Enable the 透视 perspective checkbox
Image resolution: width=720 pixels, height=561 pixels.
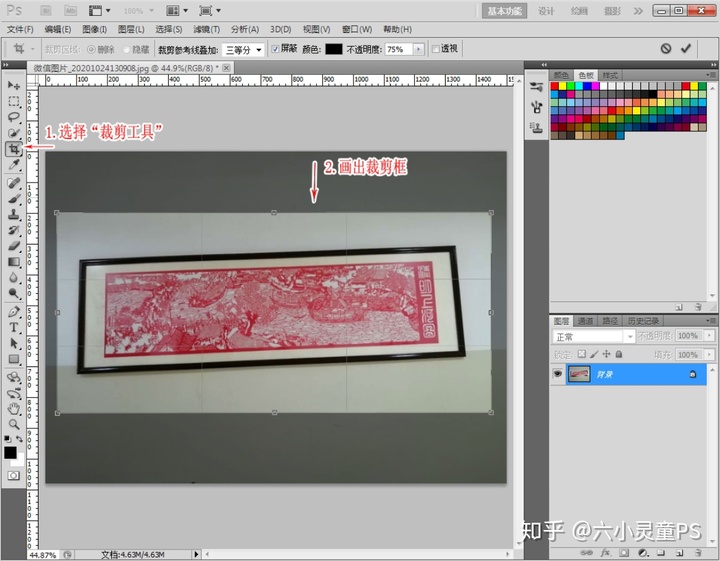[x=436, y=49]
